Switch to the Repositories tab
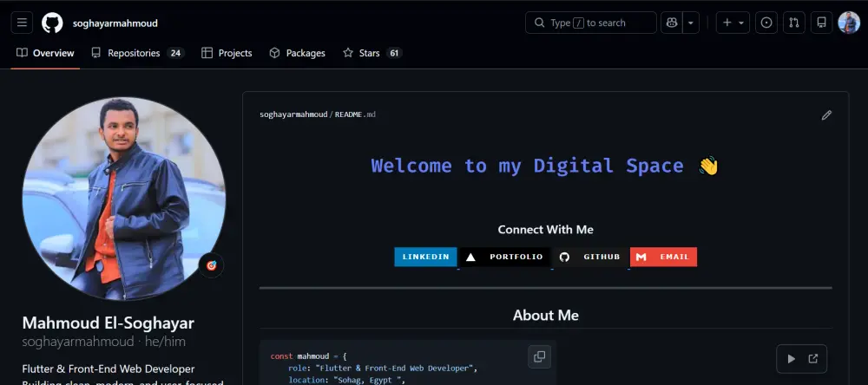868x385 pixels. (x=137, y=53)
